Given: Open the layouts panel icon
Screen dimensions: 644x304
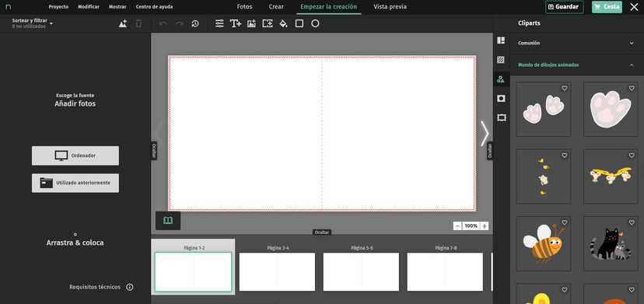Looking at the screenshot, I should click(x=501, y=40).
